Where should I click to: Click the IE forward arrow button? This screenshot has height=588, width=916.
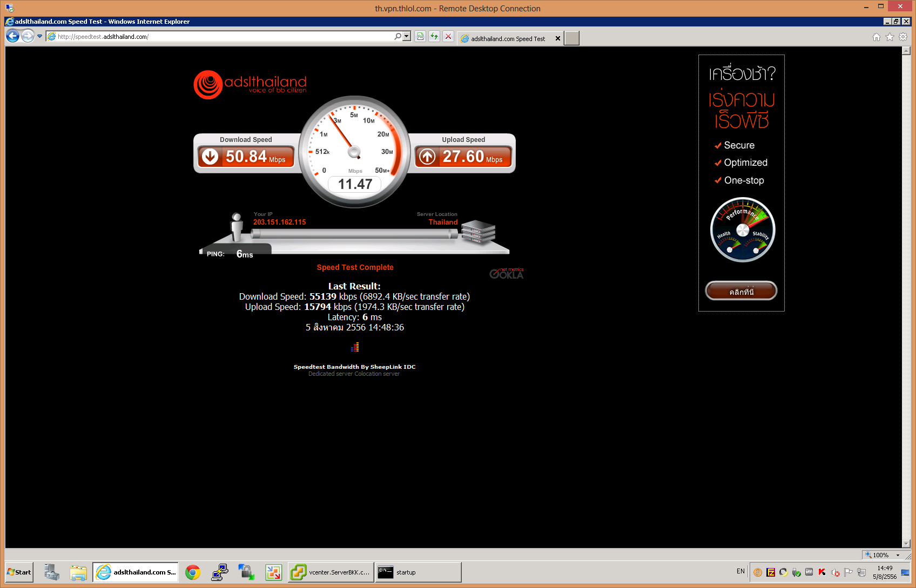click(x=28, y=36)
